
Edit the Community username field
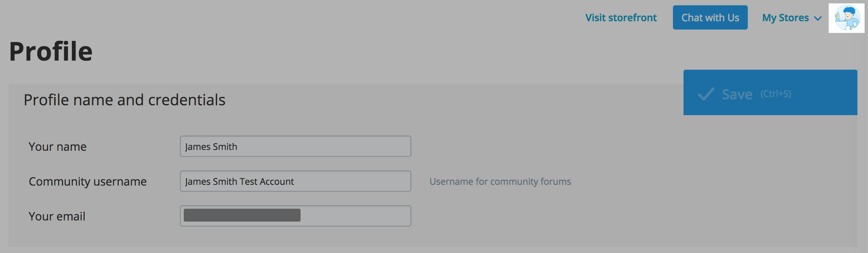click(x=295, y=181)
